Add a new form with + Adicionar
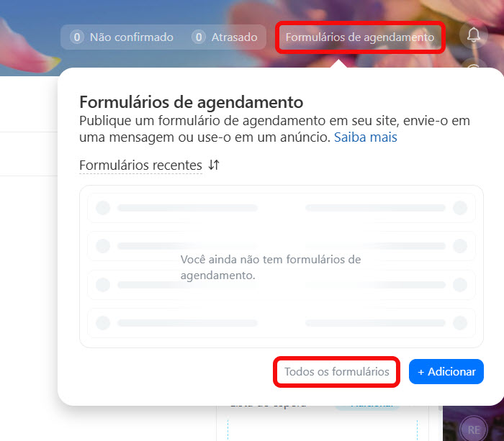This screenshot has width=504, height=441. [x=446, y=372]
